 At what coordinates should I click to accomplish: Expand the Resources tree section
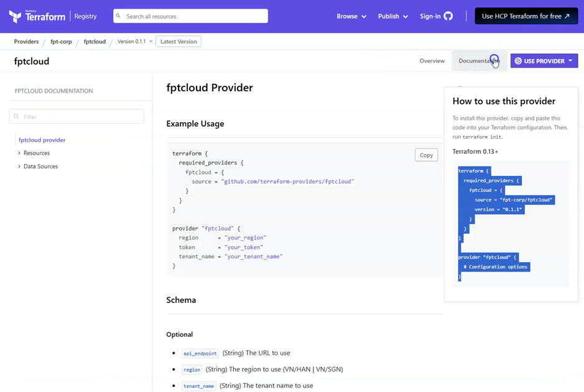click(19, 153)
